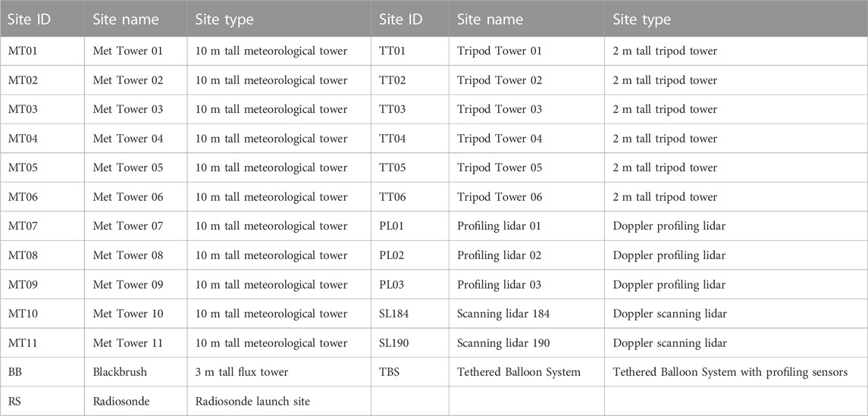
Task: Click the TT01 site ID cell
Action: [409, 52]
